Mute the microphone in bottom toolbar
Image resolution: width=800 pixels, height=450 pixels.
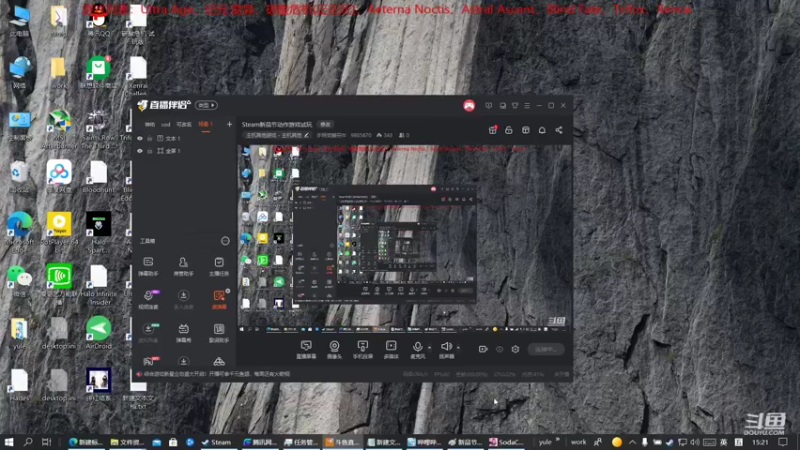(x=417, y=349)
